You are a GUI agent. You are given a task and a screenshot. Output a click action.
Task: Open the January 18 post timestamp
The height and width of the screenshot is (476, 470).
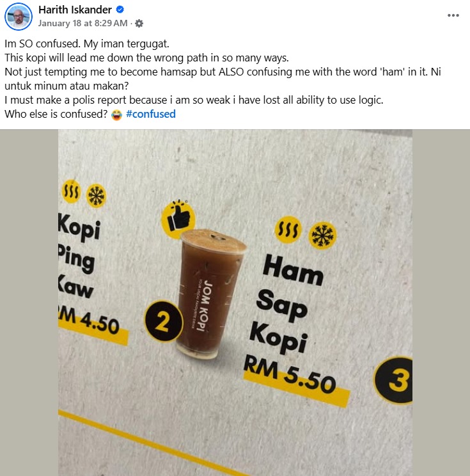click(x=82, y=23)
